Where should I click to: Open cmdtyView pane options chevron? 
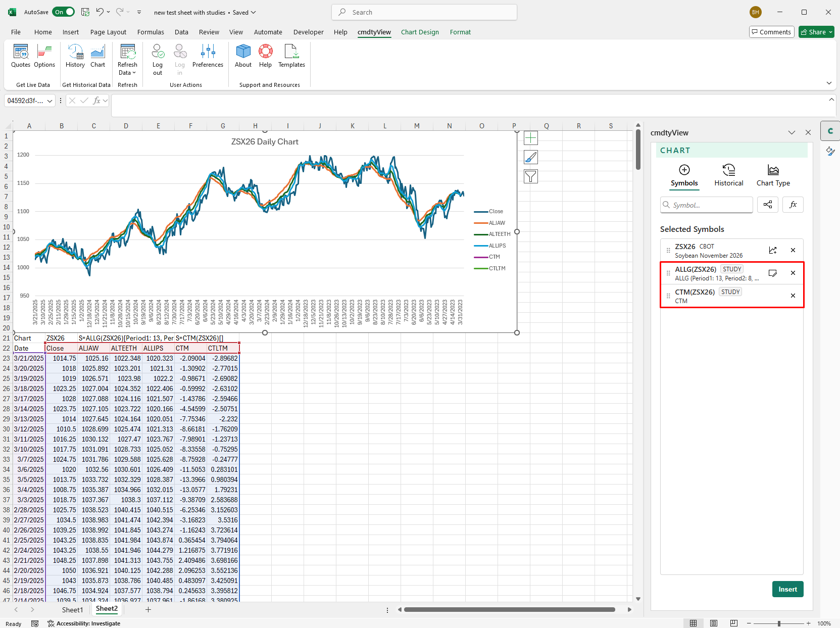click(792, 132)
